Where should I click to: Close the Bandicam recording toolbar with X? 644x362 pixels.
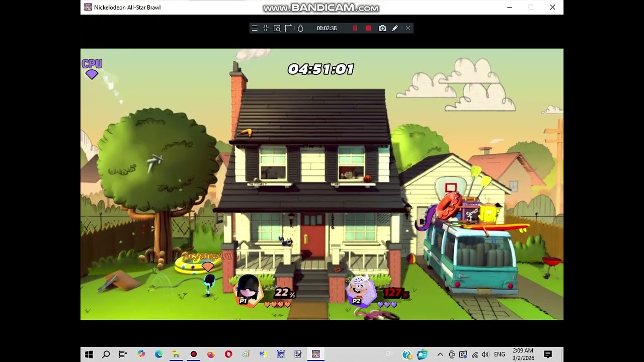pyautogui.click(x=408, y=28)
